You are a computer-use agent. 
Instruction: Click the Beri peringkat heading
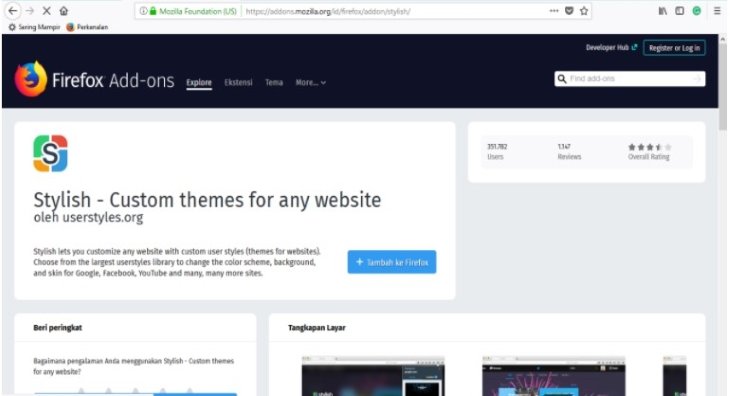coord(57,328)
